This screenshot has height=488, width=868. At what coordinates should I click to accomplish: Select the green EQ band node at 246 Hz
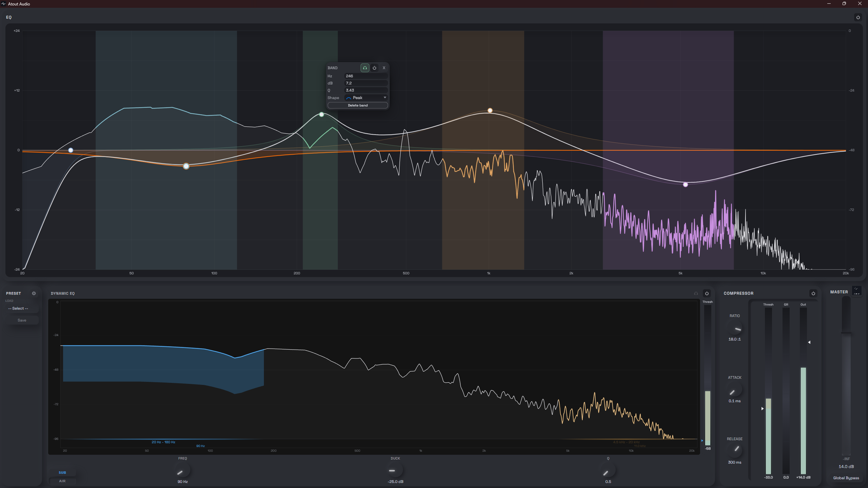(322, 115)
